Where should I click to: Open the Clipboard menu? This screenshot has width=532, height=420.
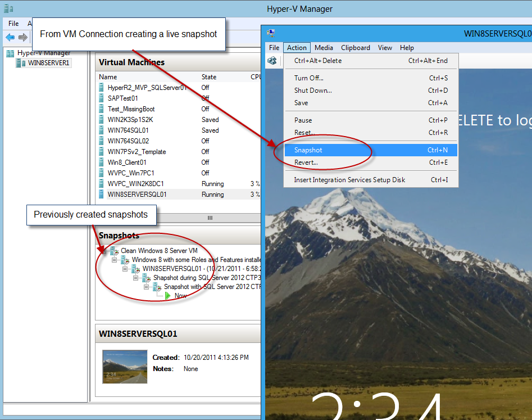pyautogui.click(x=356, y=48)
